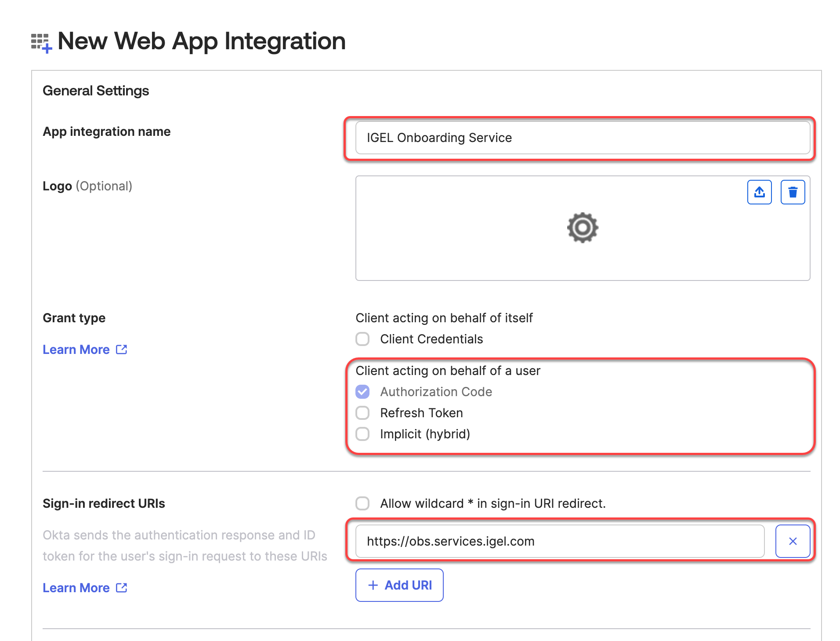Click the gear placeholder logo image
The image size is (840, 641).
click(582, 228)
